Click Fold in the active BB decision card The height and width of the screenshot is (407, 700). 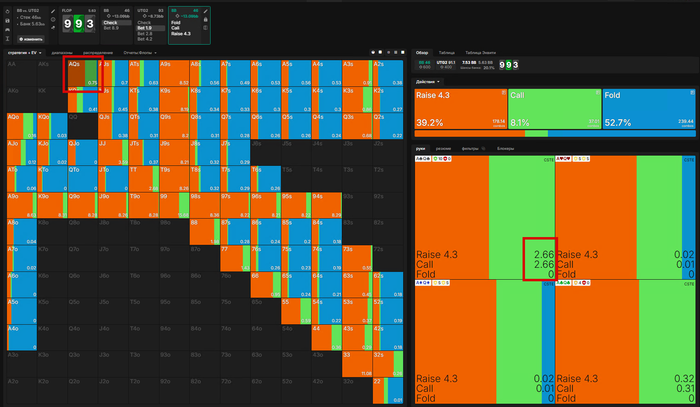click(175, 22)
